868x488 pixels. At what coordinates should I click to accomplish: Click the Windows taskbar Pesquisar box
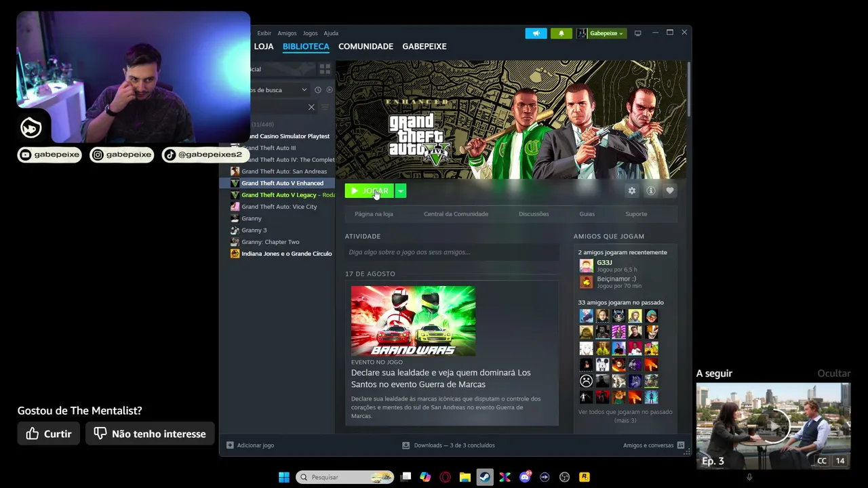(x=345, y=477)
